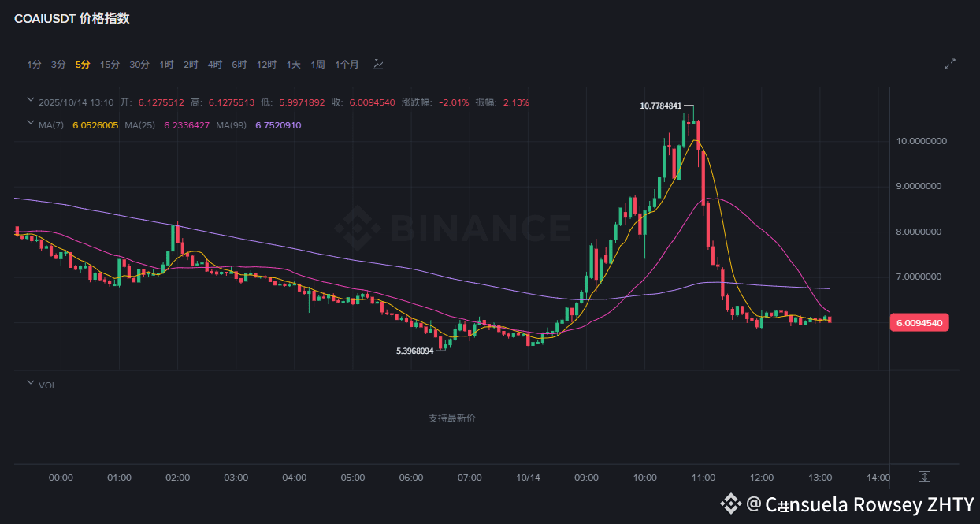Image resolution: width=980 pixels, height=524 pixels.
Task: Click the COAIUSDT 价格指数 title
Action: tap(72, 18)
